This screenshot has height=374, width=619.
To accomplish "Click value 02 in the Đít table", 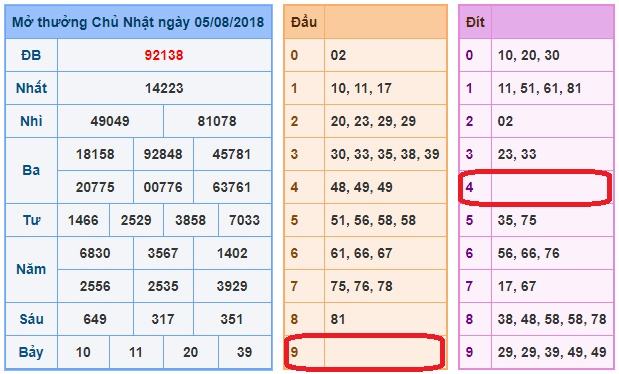I will [505, 121].
